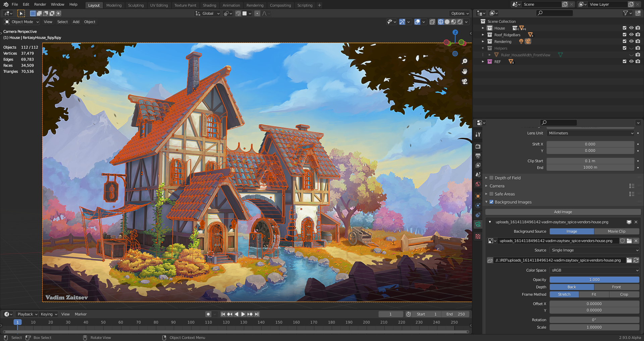Open the File menu
The height and width of the screenshot is (341, 644).
pos(15,4)
